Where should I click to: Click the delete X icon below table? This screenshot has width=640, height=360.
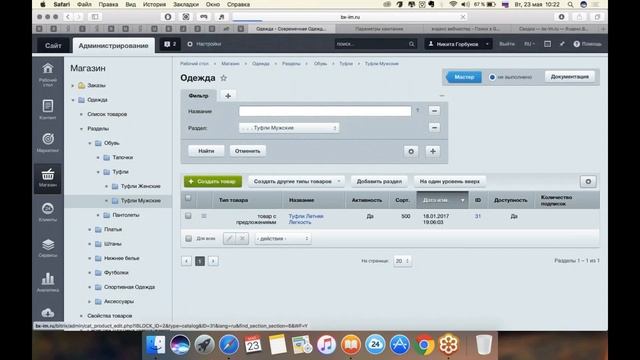tap(242, 238)
